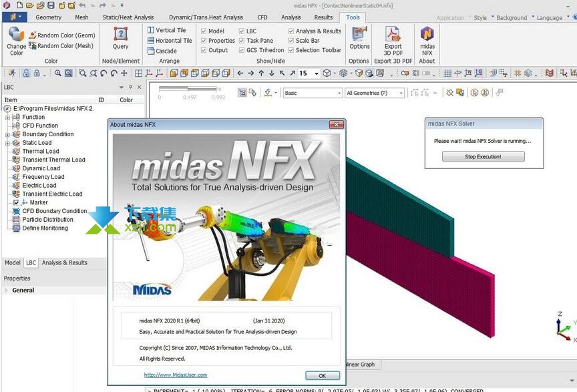Screen dimensions: 577x392
Task: Select the Define Monitoring tree item
Action: pyautogui.click(x=45, y=228)
